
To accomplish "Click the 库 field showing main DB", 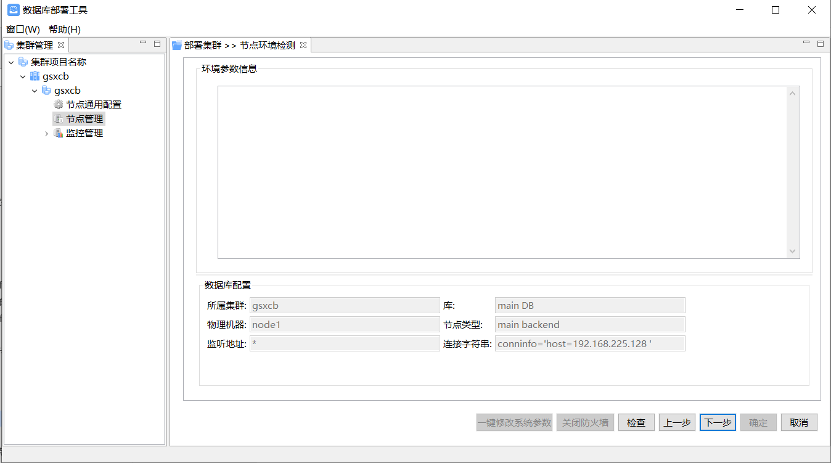I will pos(590,306).
